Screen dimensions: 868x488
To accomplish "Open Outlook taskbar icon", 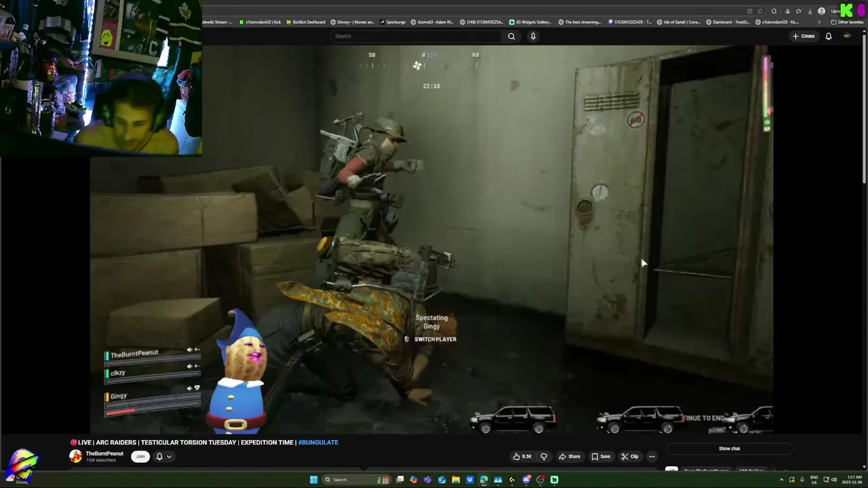I will click(441, 480).
